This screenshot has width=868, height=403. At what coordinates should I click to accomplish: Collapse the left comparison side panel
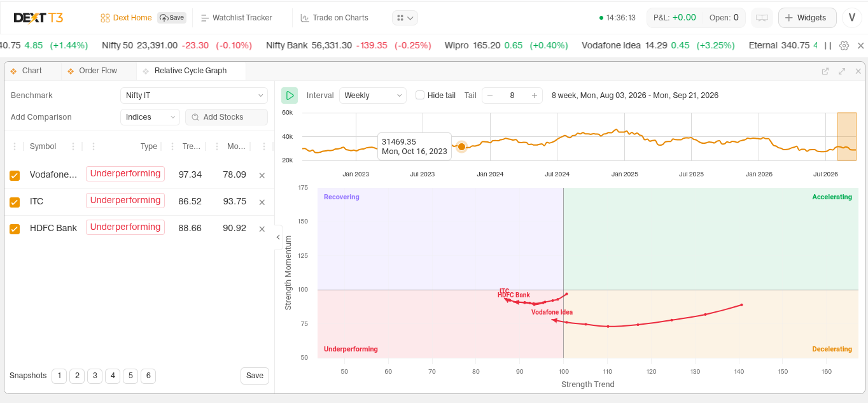[x=279, y=237]
